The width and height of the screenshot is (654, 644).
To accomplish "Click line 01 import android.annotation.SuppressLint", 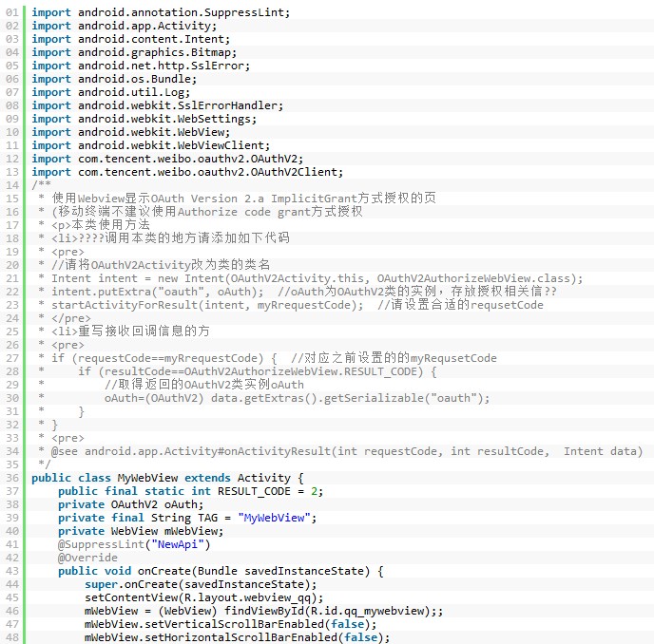I will point(161,12).
